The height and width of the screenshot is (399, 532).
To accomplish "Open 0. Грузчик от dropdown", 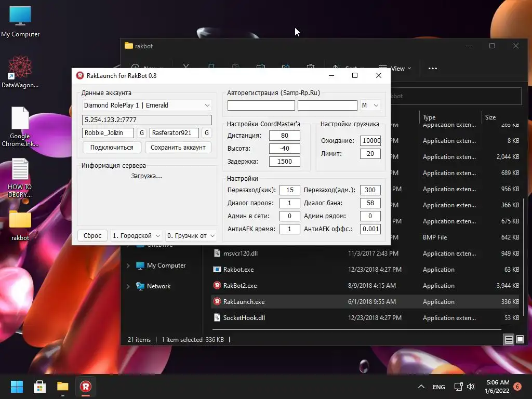I will [191, 235].
